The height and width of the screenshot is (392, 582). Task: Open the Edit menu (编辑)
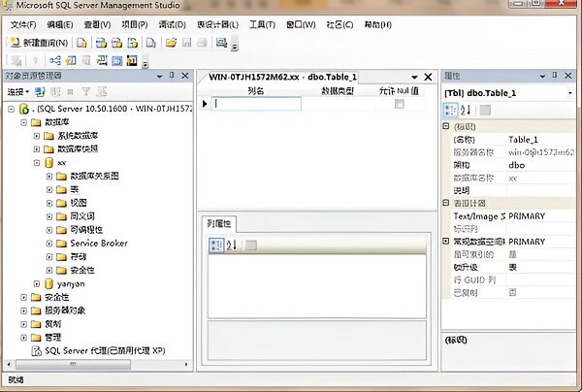coord(60,25)
